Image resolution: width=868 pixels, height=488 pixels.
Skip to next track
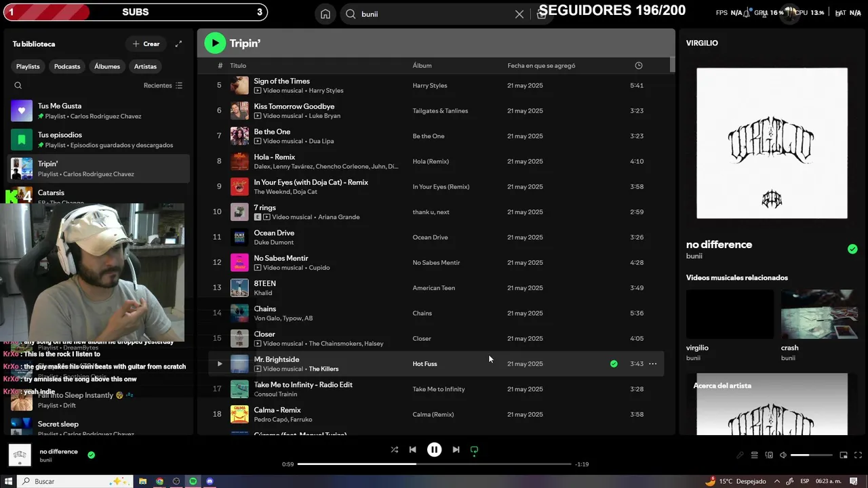click(x=456, y=449)
